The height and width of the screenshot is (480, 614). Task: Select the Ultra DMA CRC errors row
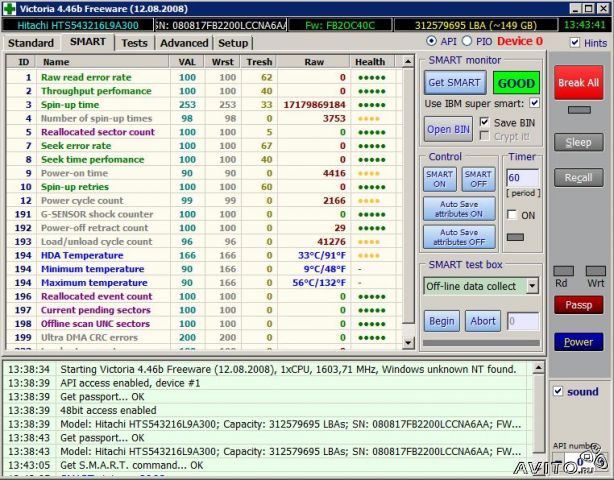204,337
